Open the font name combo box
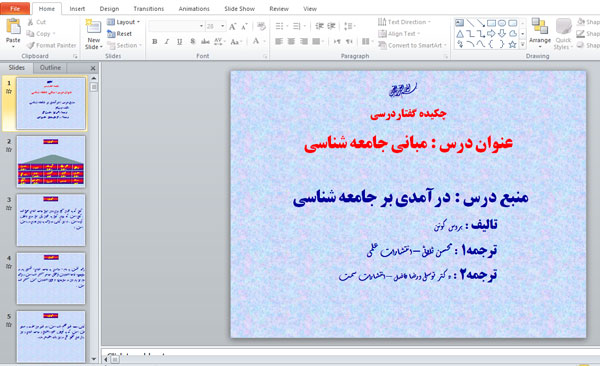The width and height of the screenshot is (600, 366). coord(176,26)
